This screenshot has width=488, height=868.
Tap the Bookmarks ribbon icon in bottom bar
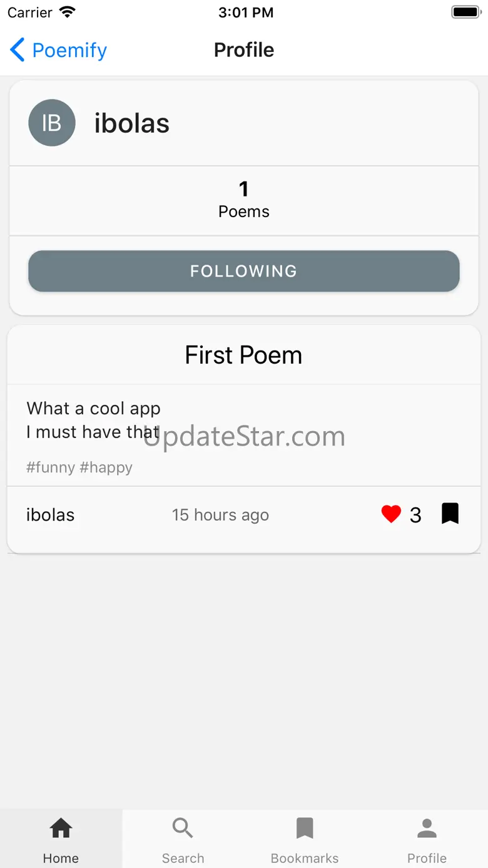pyautogui.click(x=305, y=829)
